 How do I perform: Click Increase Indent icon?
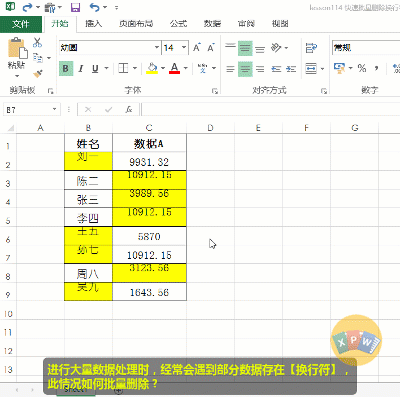coord(291,69)
